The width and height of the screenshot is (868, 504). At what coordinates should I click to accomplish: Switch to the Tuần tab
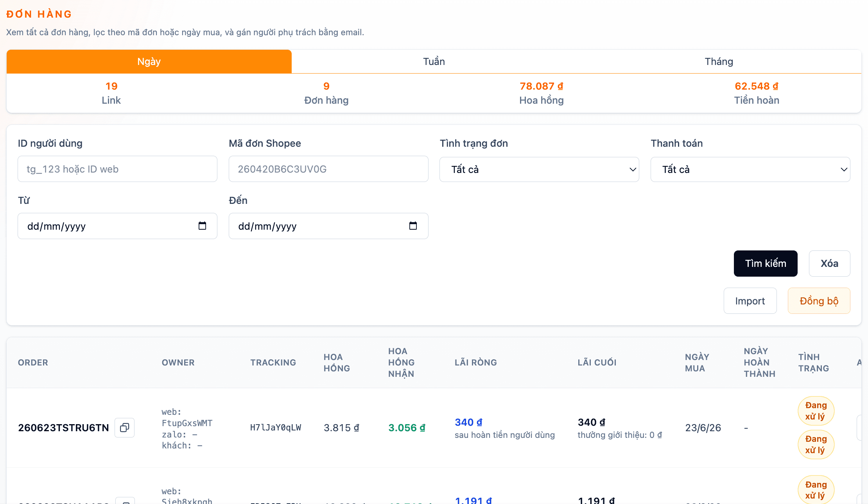coord(434,61)
